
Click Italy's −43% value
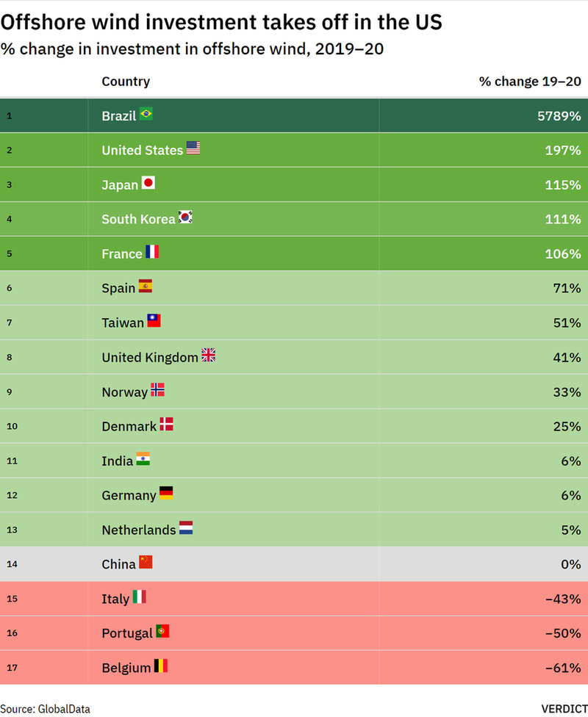coord(563,599)
